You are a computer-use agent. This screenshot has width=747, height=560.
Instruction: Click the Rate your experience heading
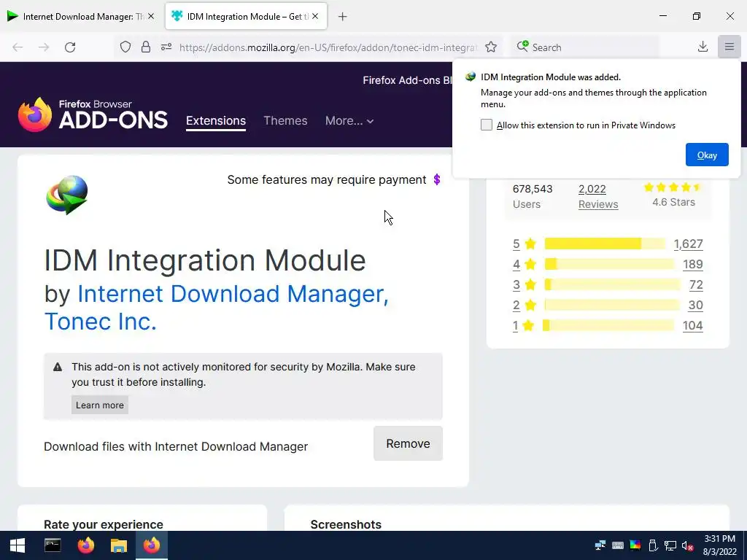point(104,524)
